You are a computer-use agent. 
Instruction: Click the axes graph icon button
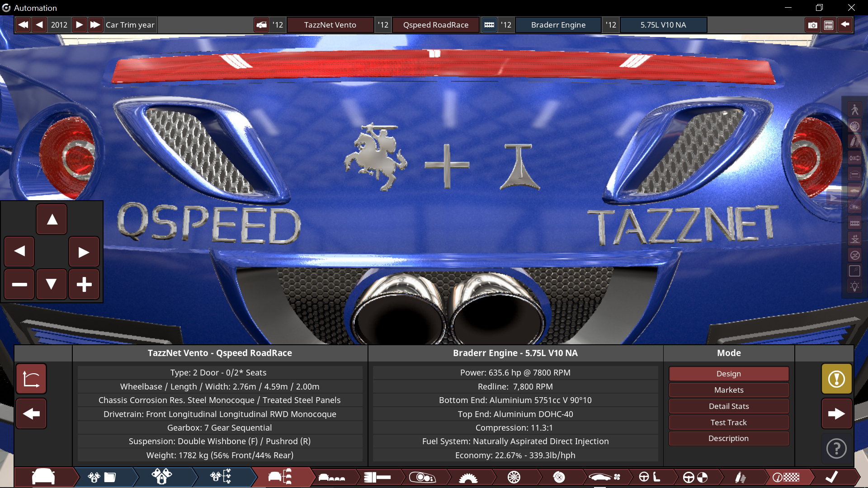pyautogui.click(x=31, y=379)
